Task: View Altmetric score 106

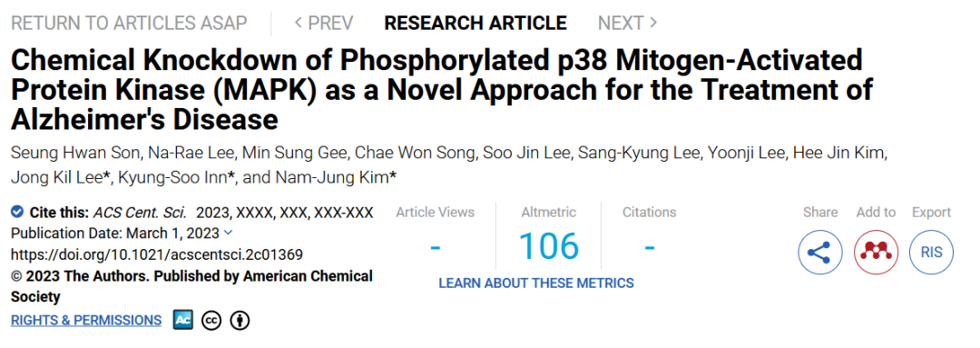Action: point(549,246)
